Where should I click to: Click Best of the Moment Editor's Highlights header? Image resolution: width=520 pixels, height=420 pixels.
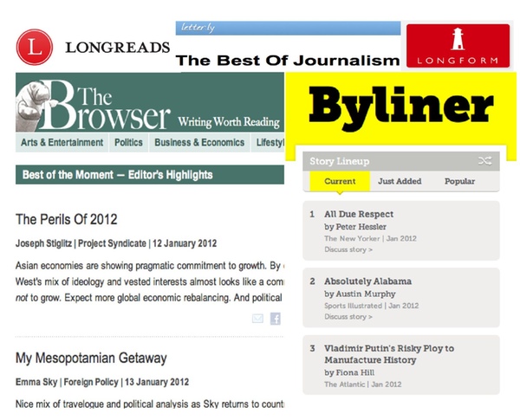pos(150,175)
